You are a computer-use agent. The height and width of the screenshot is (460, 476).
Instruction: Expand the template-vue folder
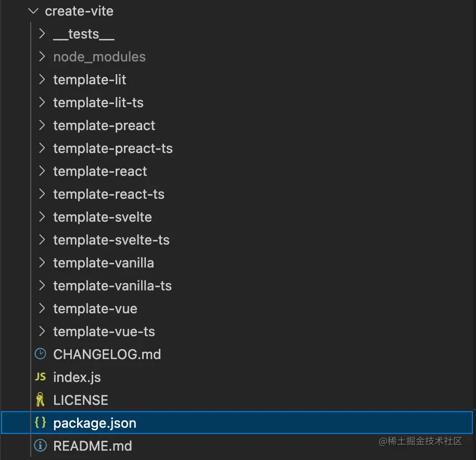(95, 309)
